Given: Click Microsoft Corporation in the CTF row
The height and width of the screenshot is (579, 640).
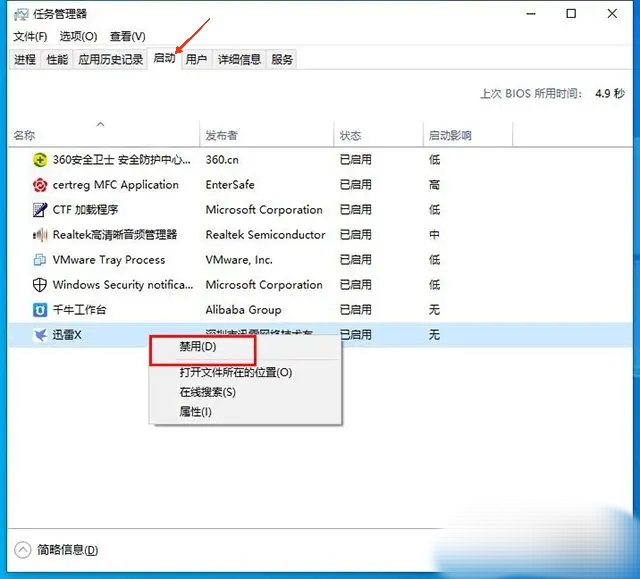Looking at the screenshot, I should (264, 210).
